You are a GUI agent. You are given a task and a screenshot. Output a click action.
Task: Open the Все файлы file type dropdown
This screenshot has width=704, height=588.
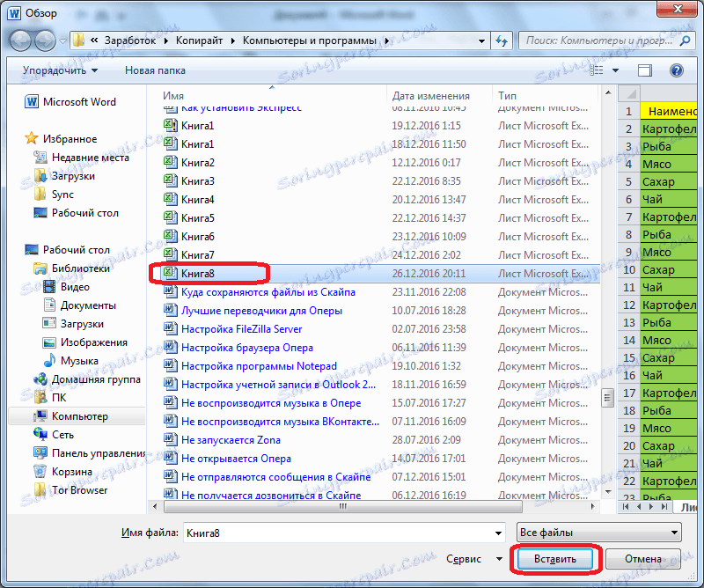pyautogui.click(x=599, y=533)
